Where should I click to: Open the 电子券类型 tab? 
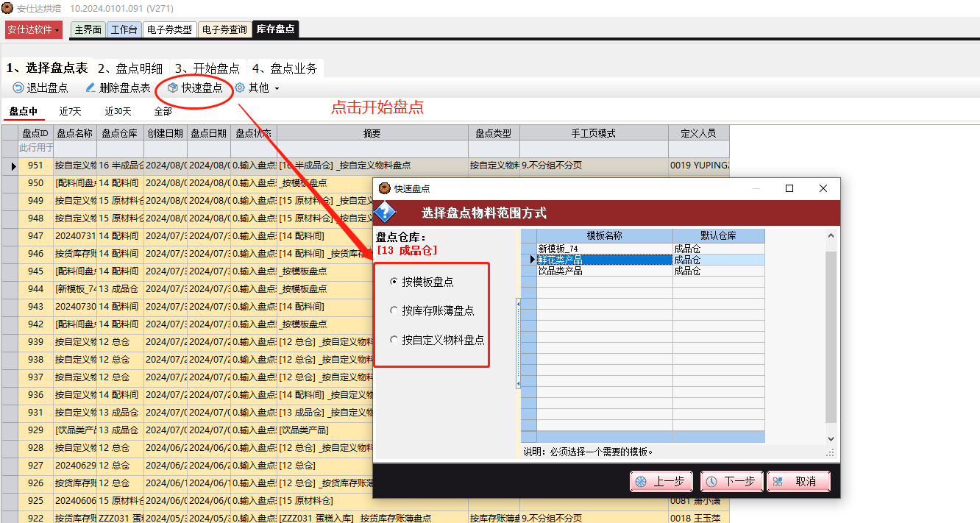pyautogui.click(x=169, y=29)
